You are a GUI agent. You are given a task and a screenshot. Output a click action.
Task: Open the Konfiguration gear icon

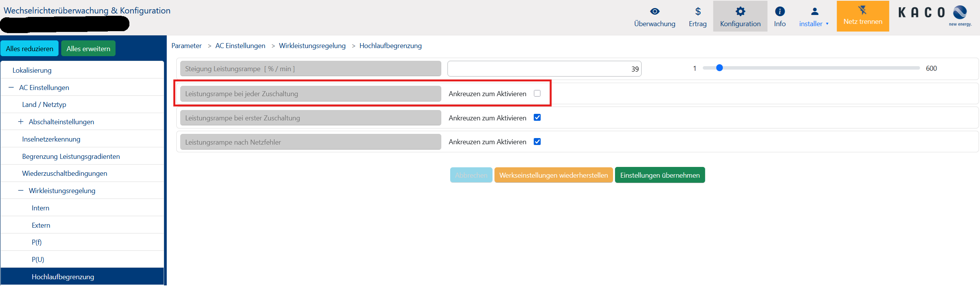click(x=740, y=12)
